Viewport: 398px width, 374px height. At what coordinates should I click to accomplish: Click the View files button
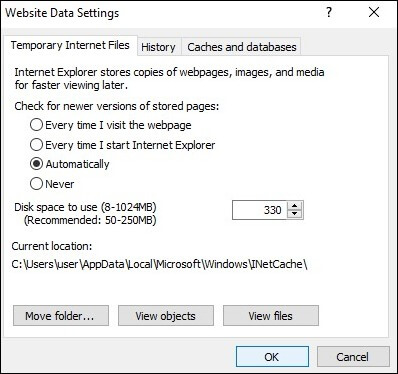(271, 315)
